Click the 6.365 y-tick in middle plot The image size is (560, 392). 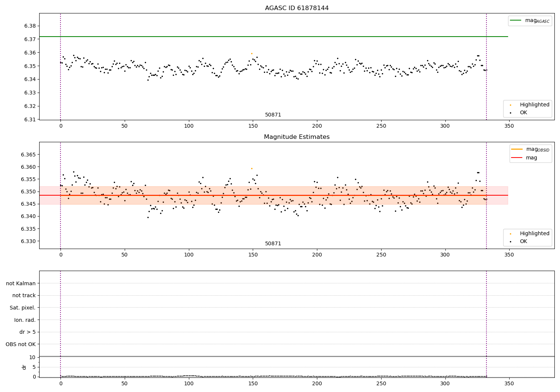(x=28, y=155)
